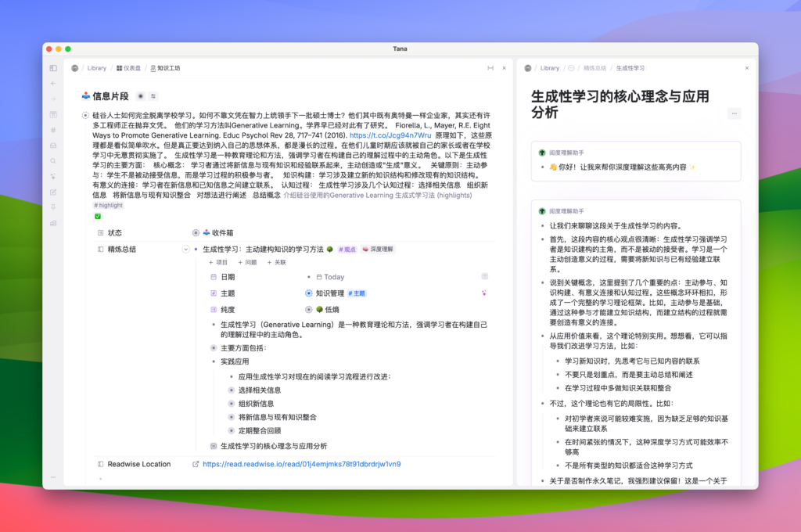The height and width of the screenshot is (532, 801).
Task: Toggle the green checkbox under highlight tag
Action: click(x=98, y=216)
